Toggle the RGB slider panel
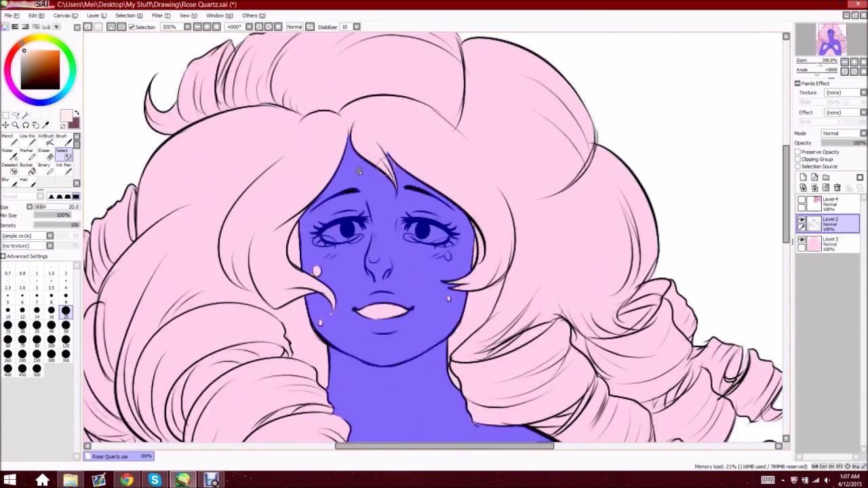This screenshot has width=868, height=488. pyautogui.click(x=15, y=26)
